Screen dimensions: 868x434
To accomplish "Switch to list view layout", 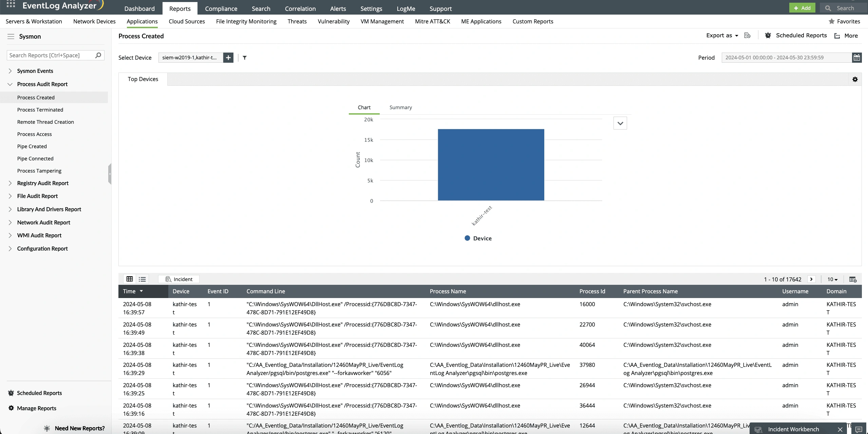I will pos(142,279).
